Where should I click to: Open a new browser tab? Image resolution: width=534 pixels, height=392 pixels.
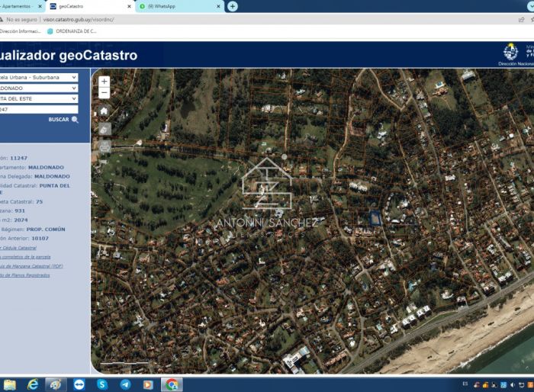(233, 6)
